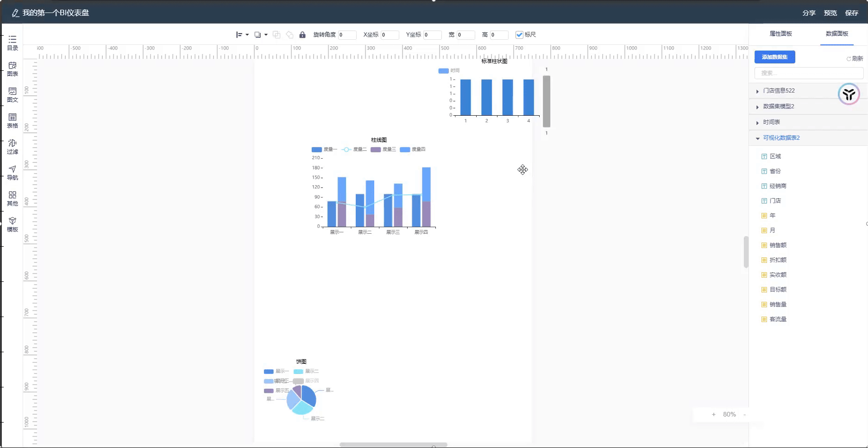The height and width of the screenshot is (448, 868).
Task: Click the 销售额 numeric field icon
Action: tap(764, 245)
